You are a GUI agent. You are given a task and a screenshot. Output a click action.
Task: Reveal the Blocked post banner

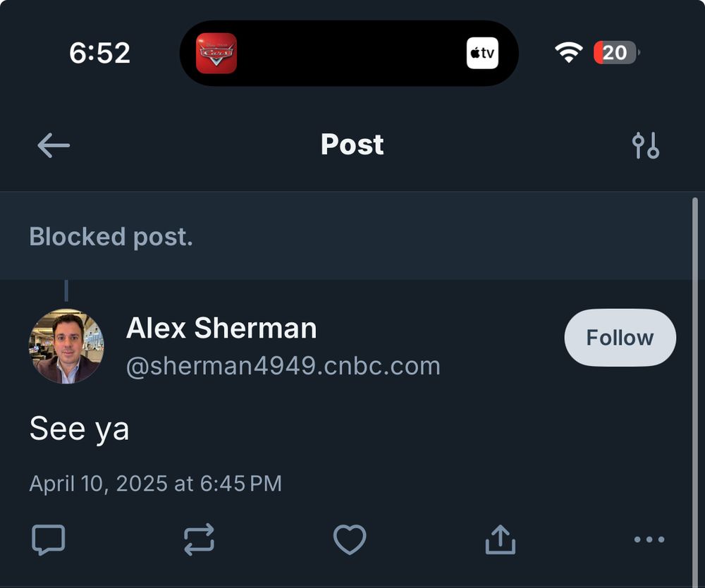pos(111,237)
